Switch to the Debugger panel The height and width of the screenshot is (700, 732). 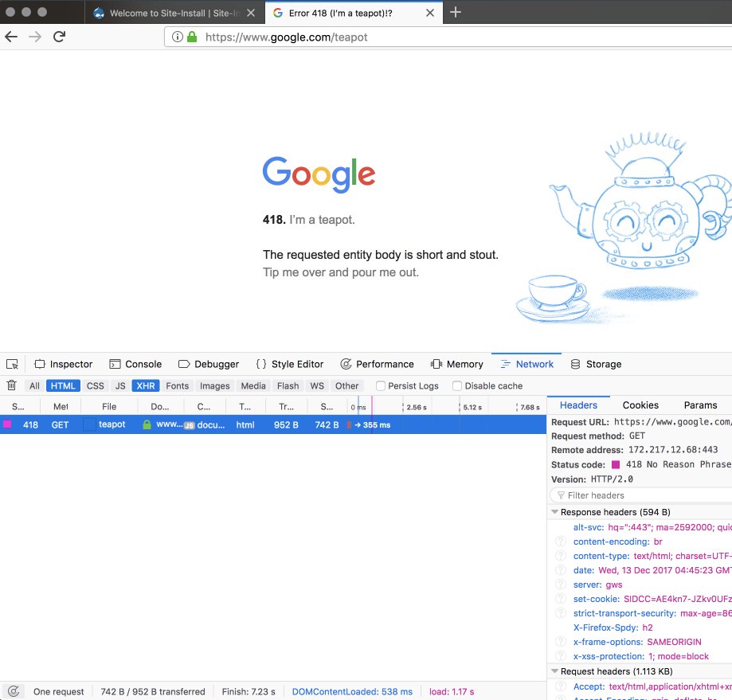(x=209, y=364)
